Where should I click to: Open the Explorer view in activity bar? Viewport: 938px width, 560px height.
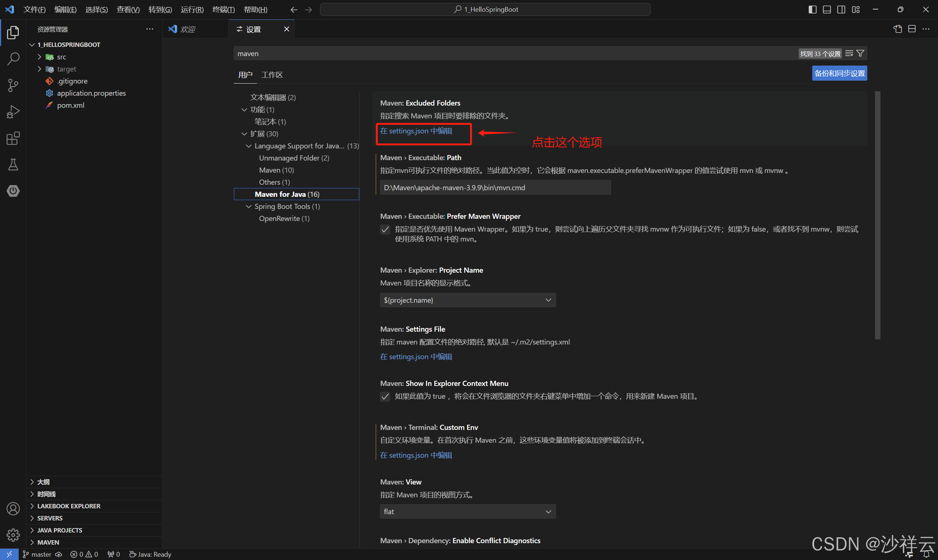tap(13, 33)
